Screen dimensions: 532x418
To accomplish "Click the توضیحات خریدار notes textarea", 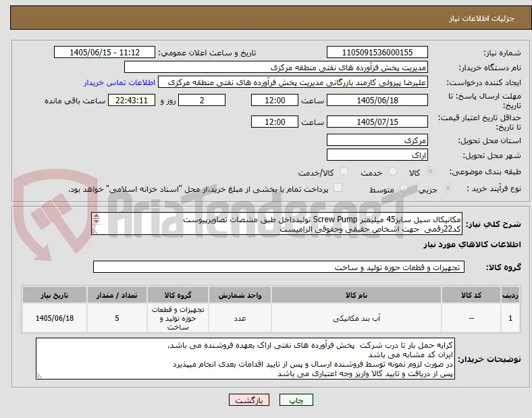I will [x=245, y=359].
